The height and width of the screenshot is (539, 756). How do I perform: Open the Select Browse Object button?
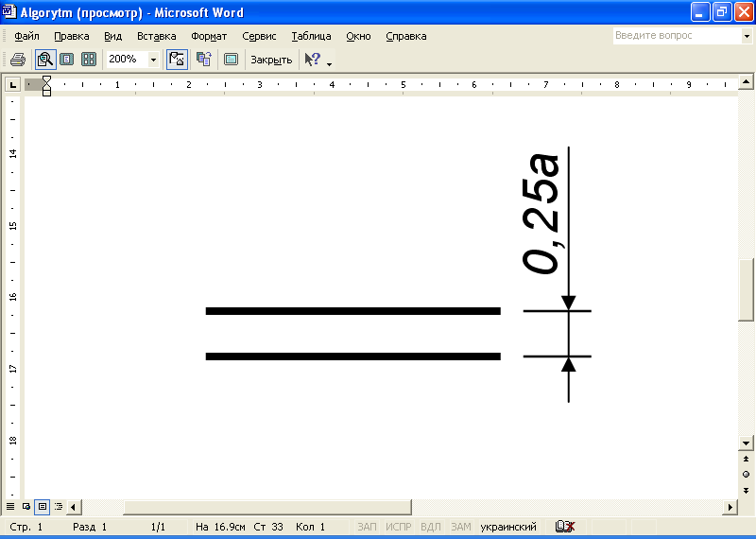coord(746,475)
